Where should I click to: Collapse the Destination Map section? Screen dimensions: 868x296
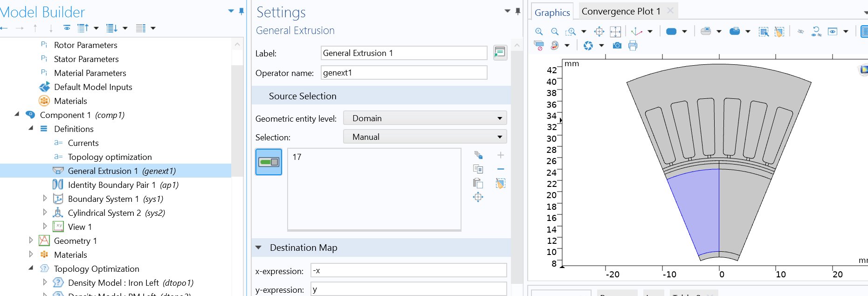pos(259,248)
